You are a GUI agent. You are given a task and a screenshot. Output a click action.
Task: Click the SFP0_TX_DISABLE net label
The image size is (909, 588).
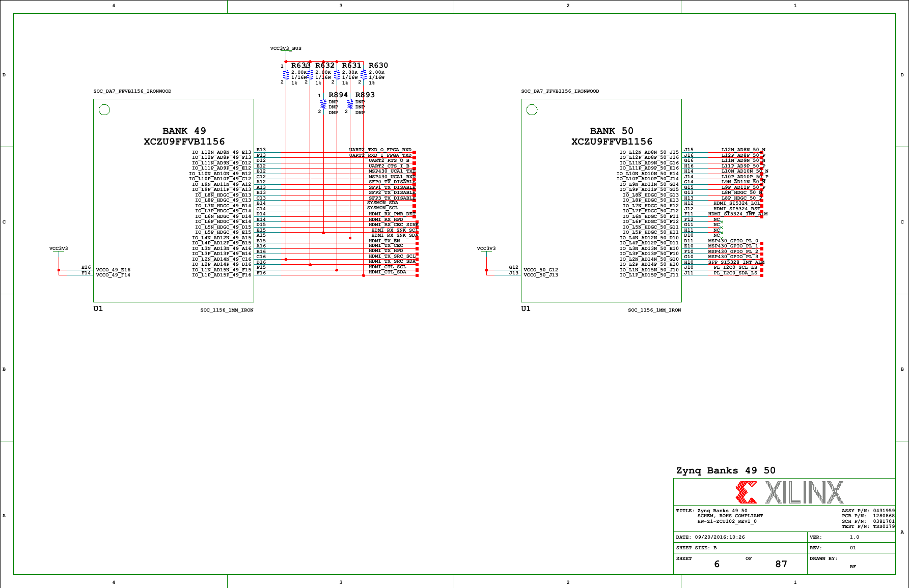click(x=392, y=182)
